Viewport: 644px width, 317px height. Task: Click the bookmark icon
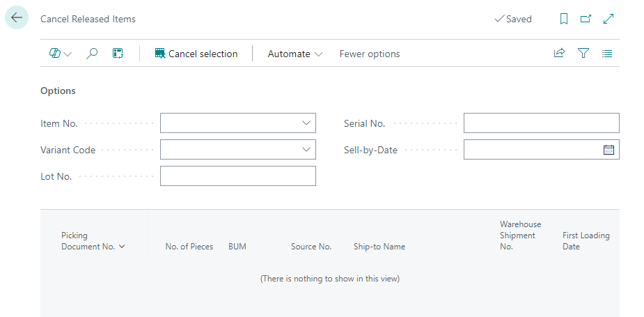click(x=564, y=19)
